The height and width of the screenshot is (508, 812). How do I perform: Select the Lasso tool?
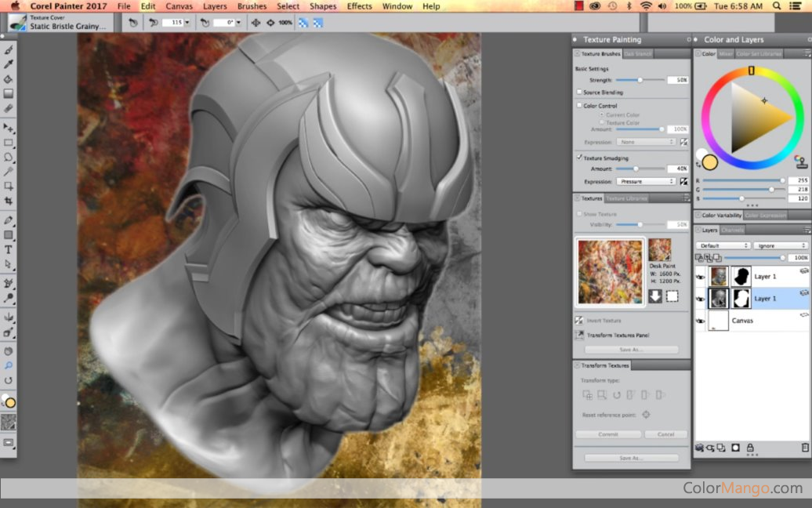point(9,157)
